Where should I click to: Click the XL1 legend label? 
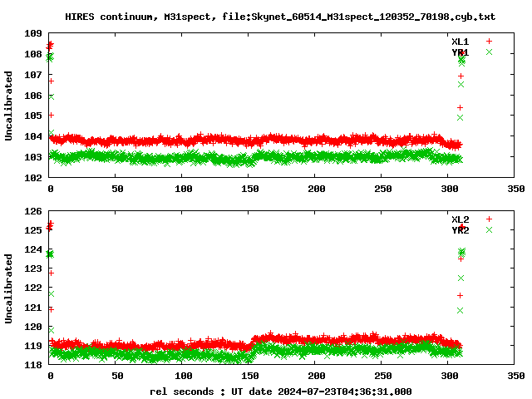[460, 42]
